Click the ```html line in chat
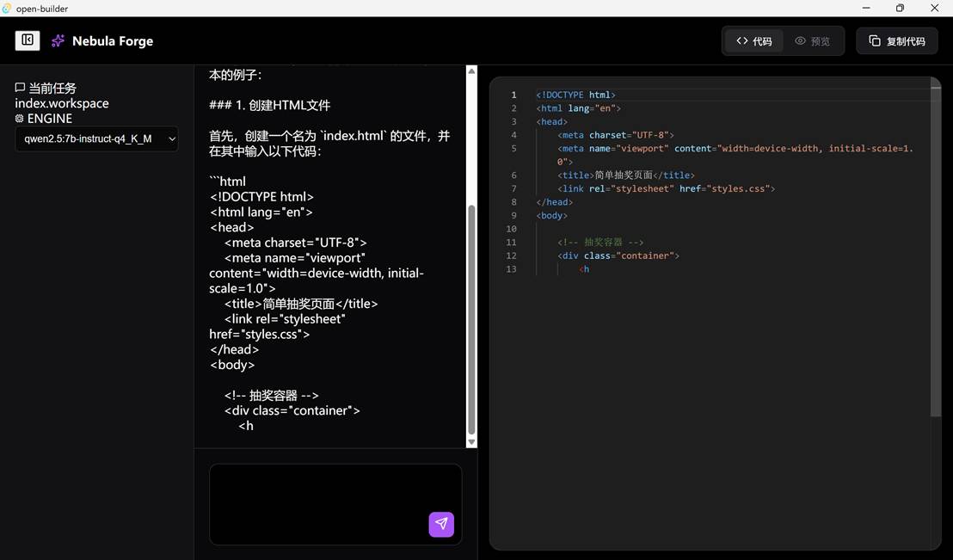This screenshot has height=560, width=953. 228,182
